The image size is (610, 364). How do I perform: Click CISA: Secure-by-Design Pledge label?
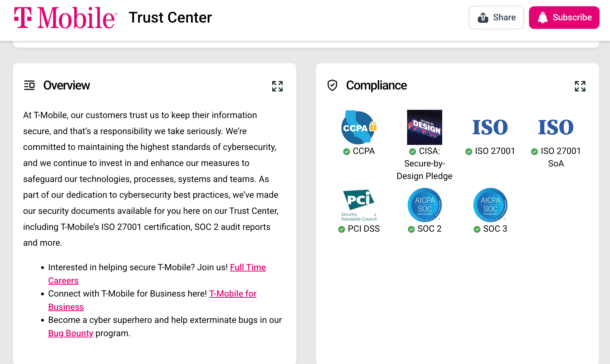click(x=424, y=163)
